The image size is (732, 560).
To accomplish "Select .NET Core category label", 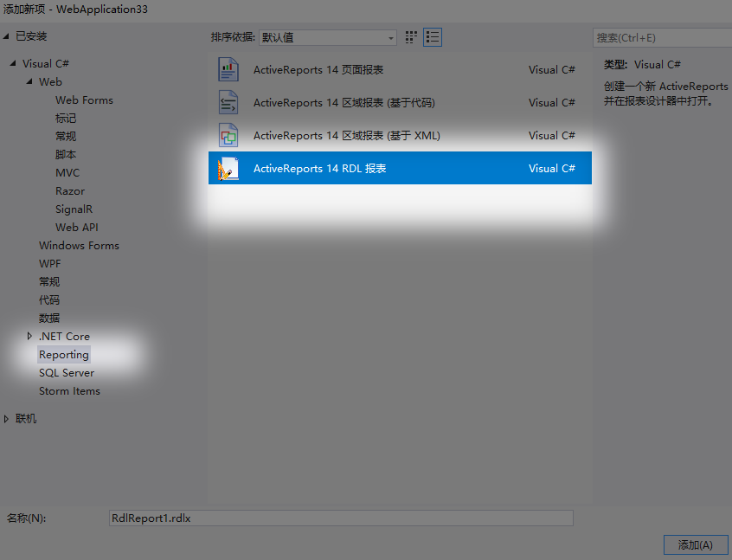I will (64, 337).
